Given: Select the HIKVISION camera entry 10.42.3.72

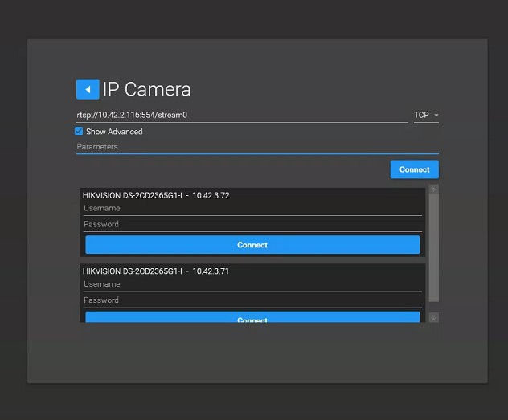Looking at the screenshot, I should 156,195.
